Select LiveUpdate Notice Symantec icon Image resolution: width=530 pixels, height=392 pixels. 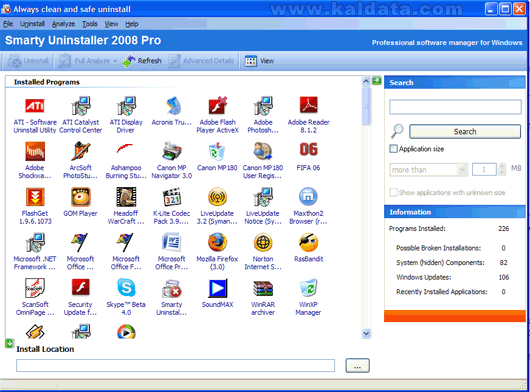(x=263, y=197)
